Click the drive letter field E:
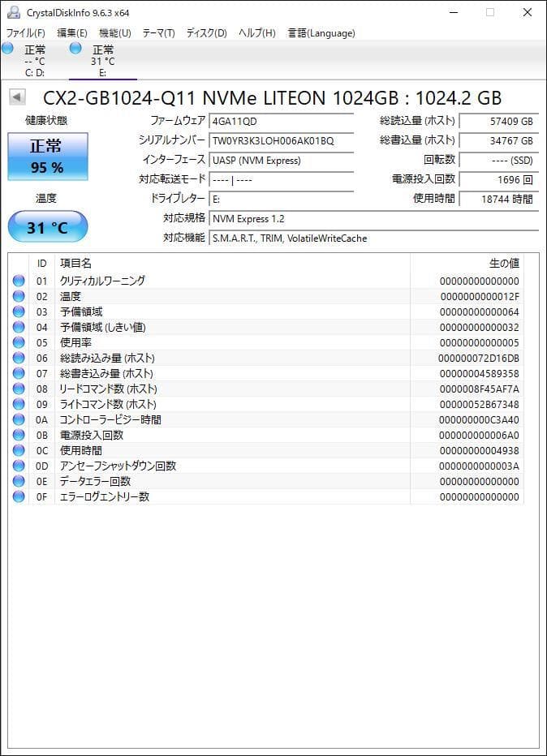This screenshot has height=756, width=547. click(x=282, y=199)
